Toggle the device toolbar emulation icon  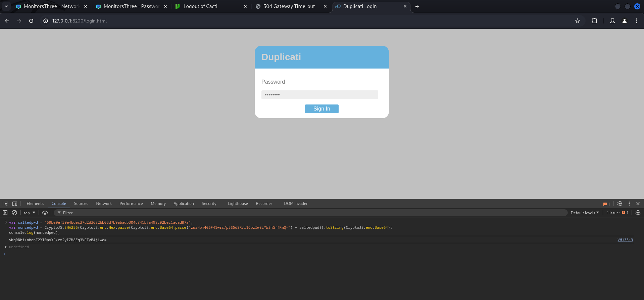(14, 204)
